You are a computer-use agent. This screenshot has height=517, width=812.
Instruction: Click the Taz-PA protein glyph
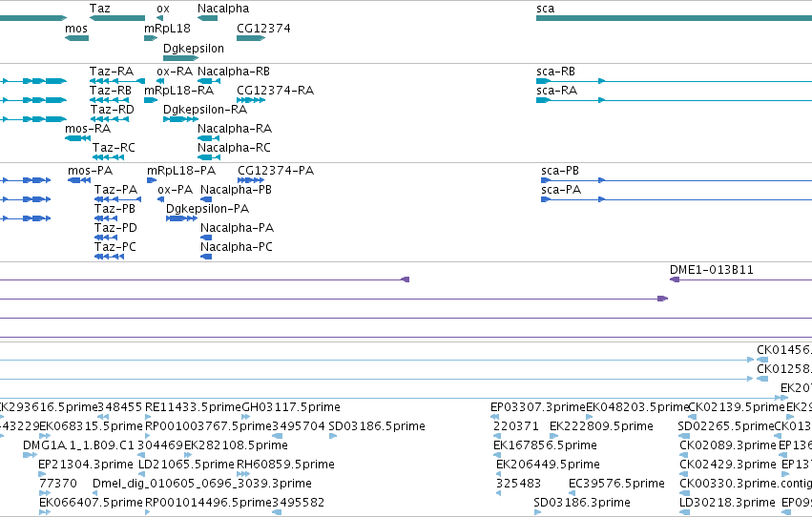click(117, 199)
